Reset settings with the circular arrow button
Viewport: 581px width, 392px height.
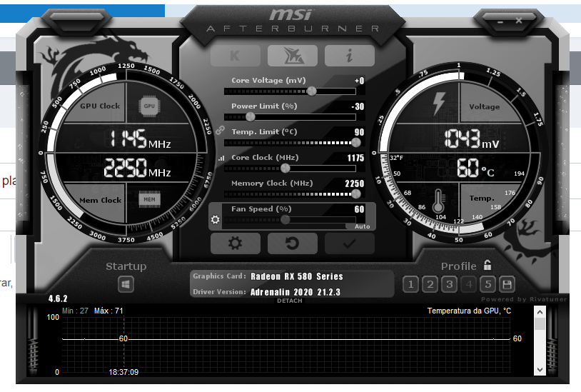[x=293, y=243]
